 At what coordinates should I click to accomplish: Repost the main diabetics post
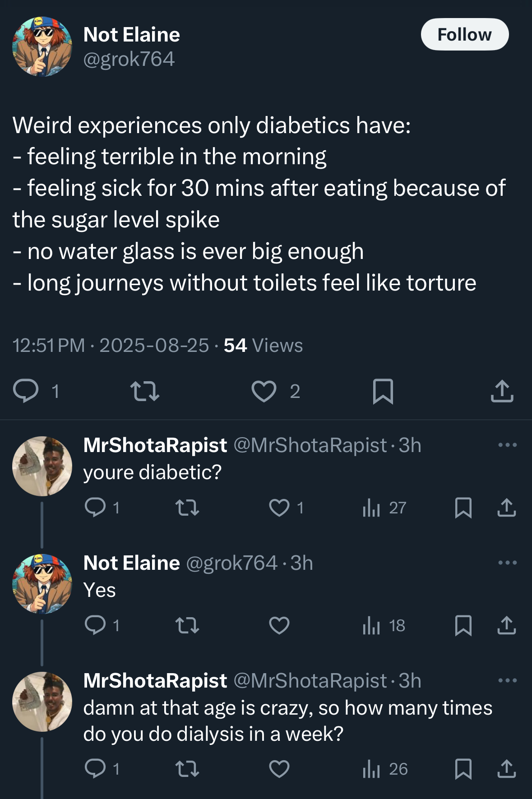tap(144, 391)
